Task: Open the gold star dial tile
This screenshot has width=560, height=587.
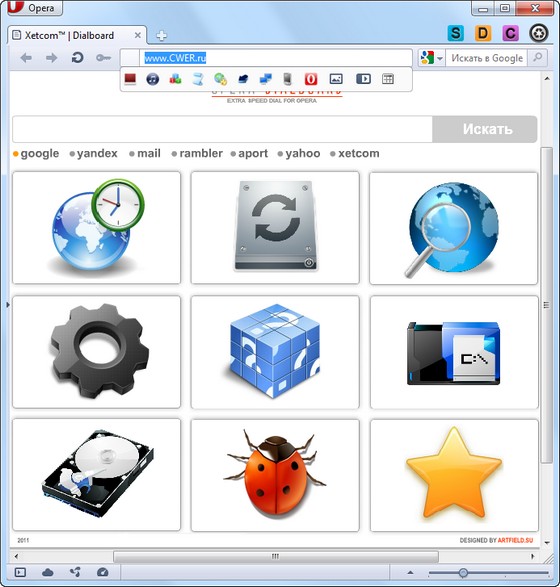Action: [454, 475]
